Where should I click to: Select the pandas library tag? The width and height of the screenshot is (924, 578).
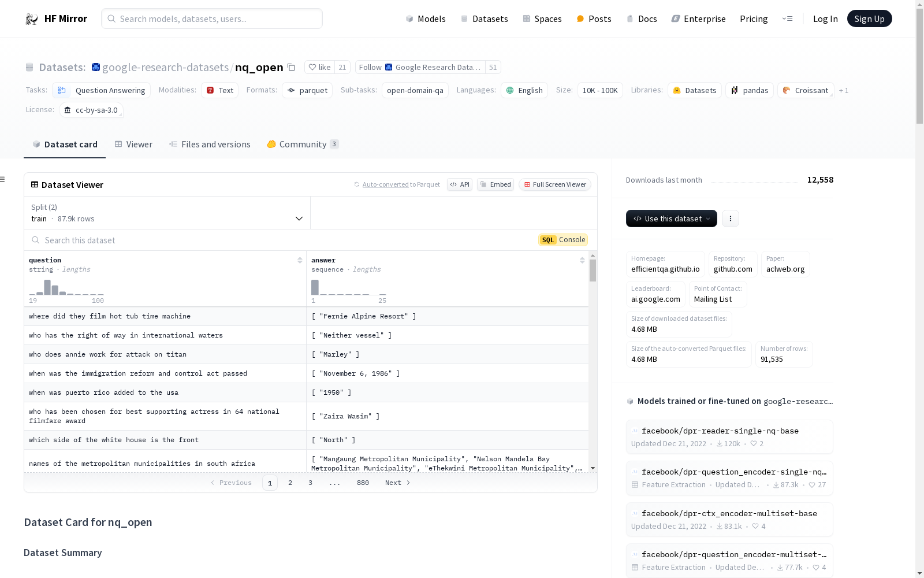click(750, 90)
